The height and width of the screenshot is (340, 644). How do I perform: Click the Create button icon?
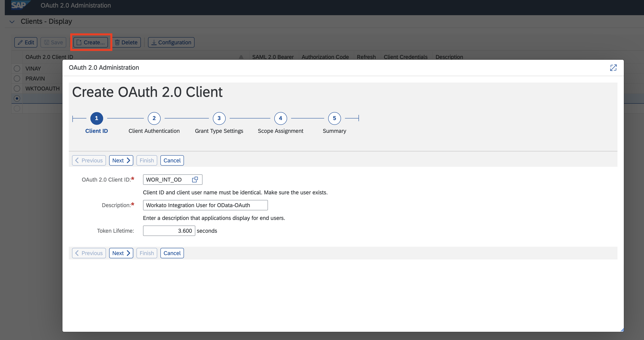[x=79, y=42]
